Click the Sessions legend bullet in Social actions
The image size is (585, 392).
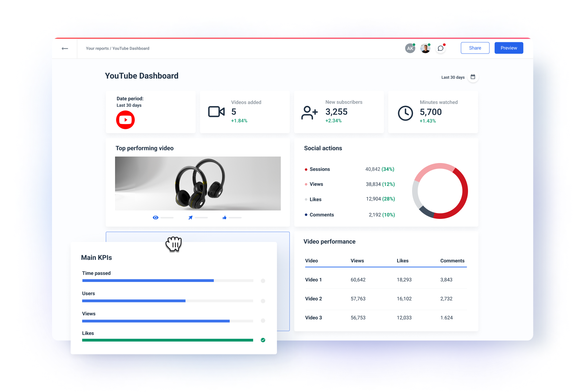[x=305, y=169]
